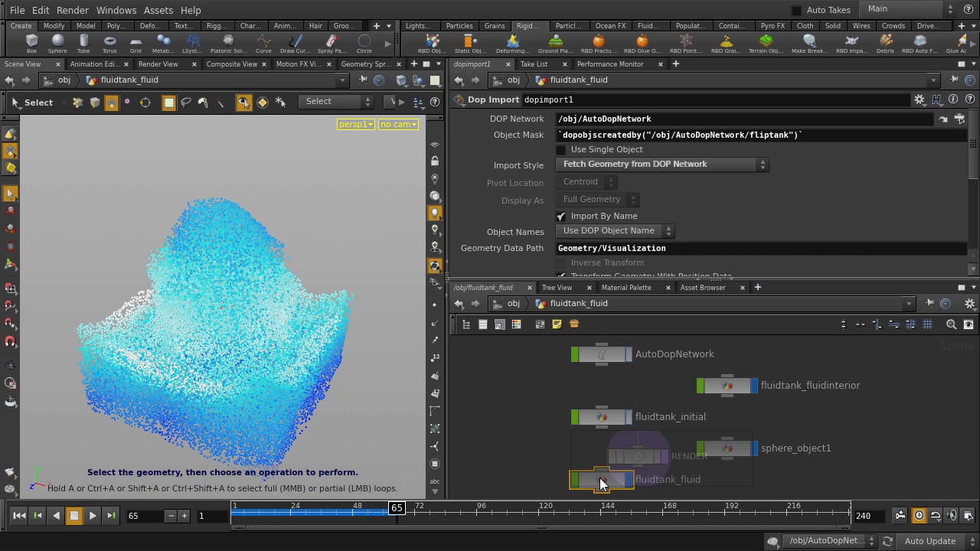
Task: Click the Auto Update button
Action: pos(929,541)
